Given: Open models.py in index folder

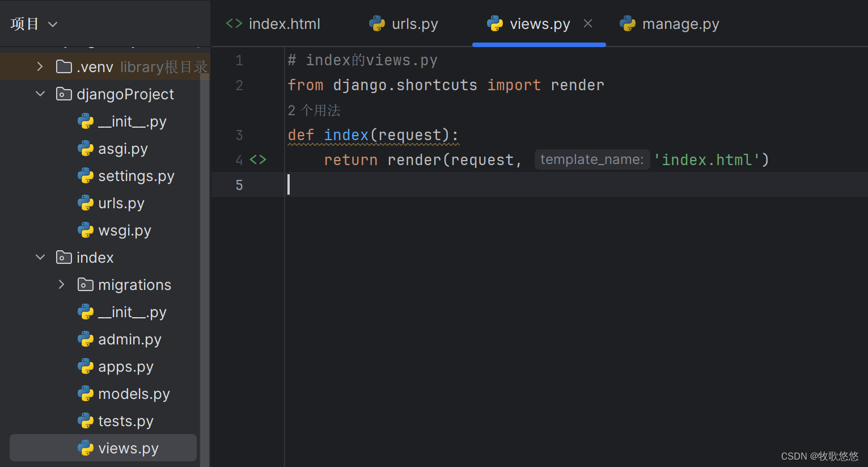Looking at the screenshot, I should [x=134, y=394].
